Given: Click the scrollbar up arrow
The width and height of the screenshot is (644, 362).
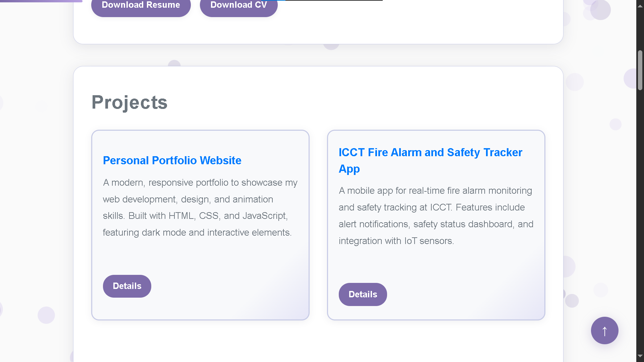Looking at the screenshot, I should coord(640,5).
